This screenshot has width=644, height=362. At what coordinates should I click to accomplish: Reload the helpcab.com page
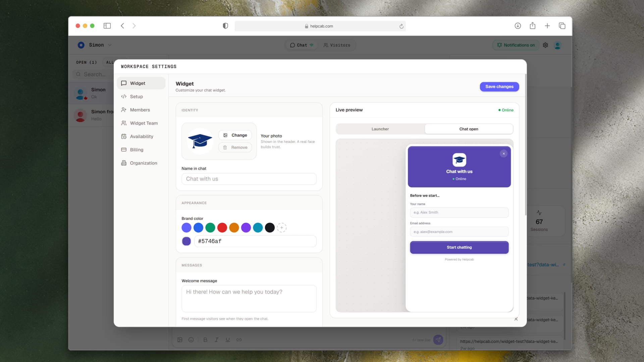(x=401, y=26)
